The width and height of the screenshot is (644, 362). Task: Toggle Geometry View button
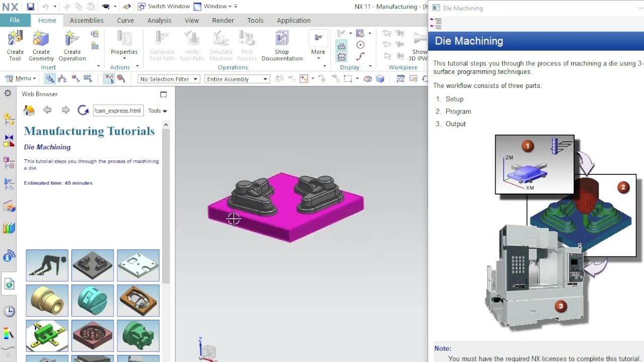75,78
